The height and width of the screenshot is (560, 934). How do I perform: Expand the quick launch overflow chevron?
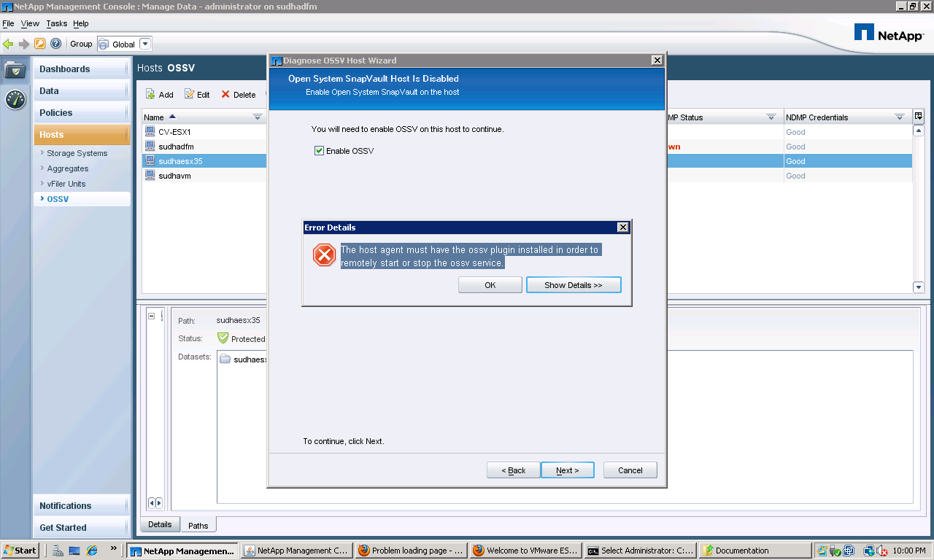tap(114, 548)
